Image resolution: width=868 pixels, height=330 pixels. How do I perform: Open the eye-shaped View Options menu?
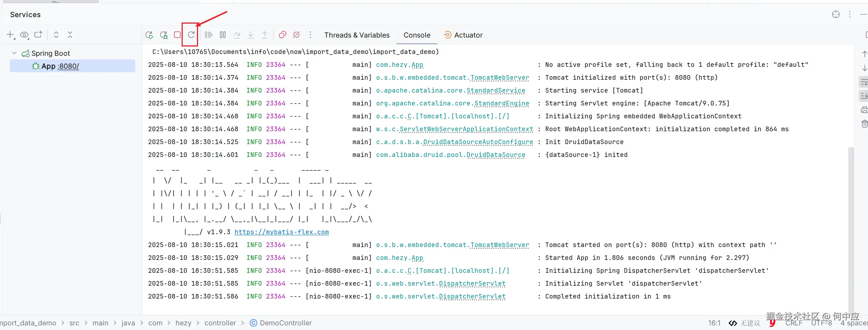(x=24, y=35)
